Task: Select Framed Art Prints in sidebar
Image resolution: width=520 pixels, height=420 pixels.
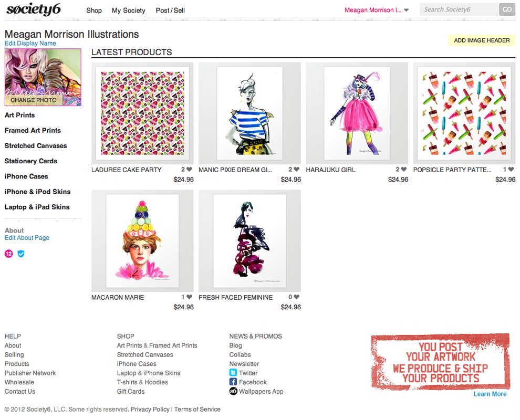Action: click(x=33, y=130)
